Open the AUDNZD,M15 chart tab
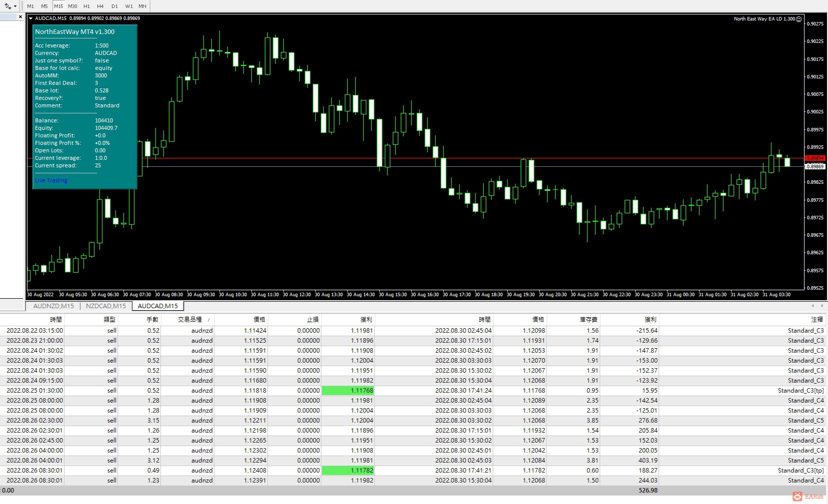Image resolution: width=828 pixels, height=504 pixels. pyautogui.click(x=53, y=306)
